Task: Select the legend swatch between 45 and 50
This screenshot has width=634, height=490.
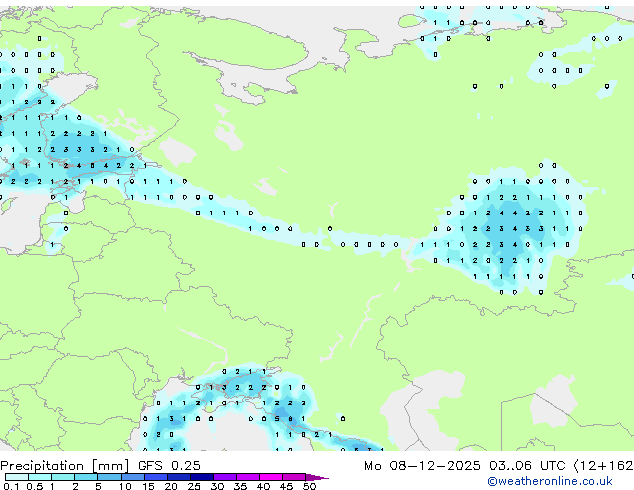Action: 294,477
